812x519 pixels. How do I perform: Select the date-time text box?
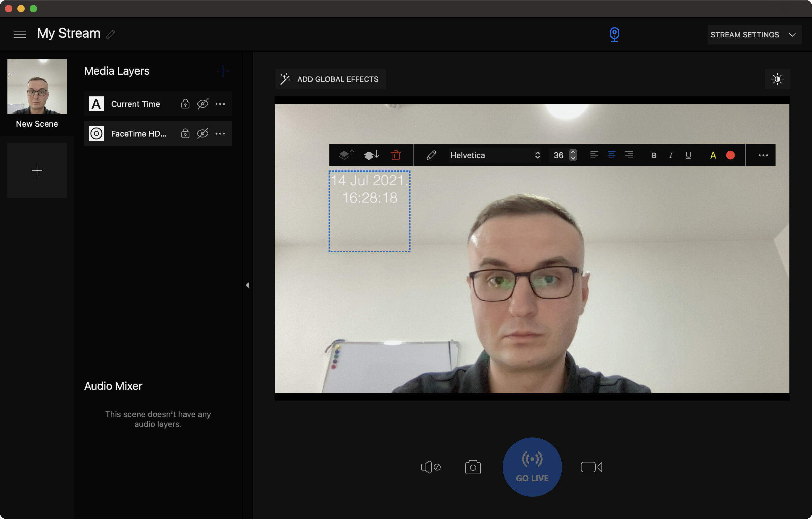[370, 211]
